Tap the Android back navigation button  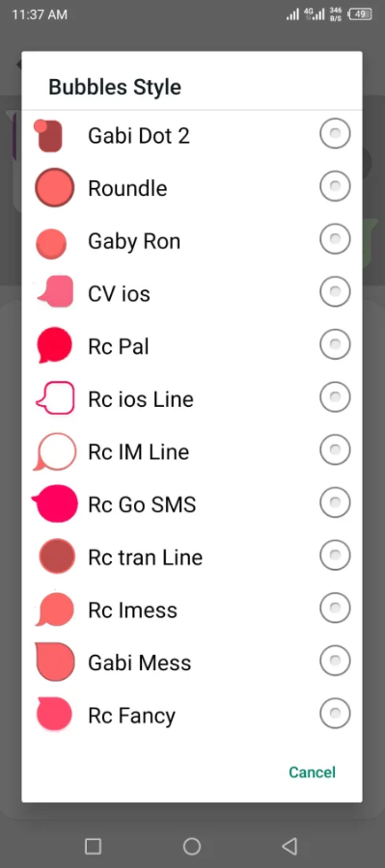click(289, 846)
